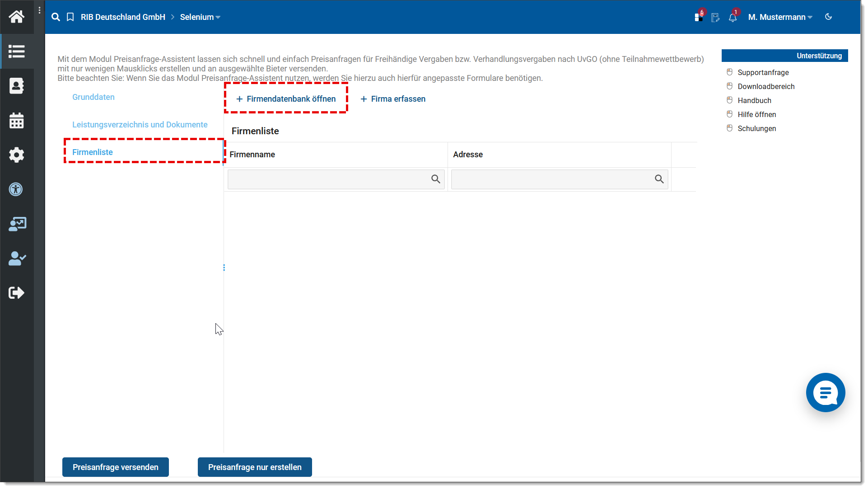Click Firmendatenbank öffnen button

[286, 99]
